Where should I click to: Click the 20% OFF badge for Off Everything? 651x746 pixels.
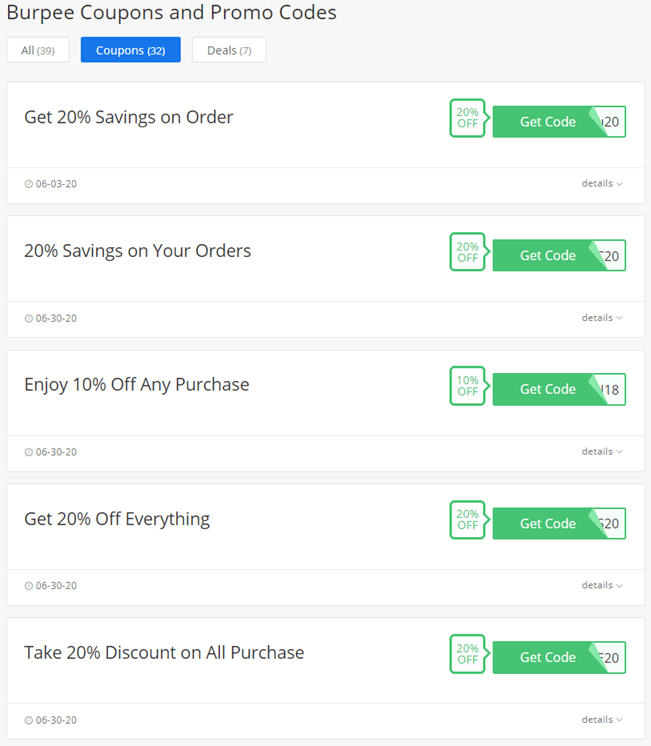pos(469,520)
